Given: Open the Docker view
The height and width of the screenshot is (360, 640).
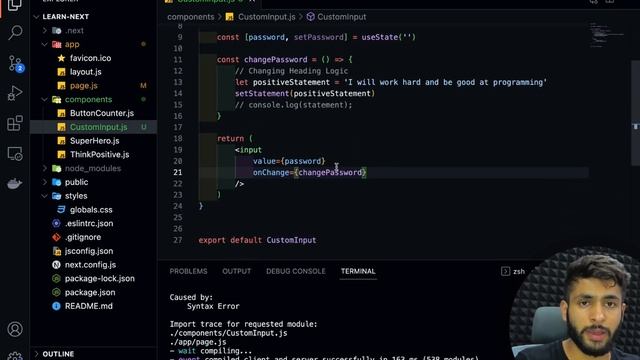Looking at the screenshot, I should [x=15, y=184].
